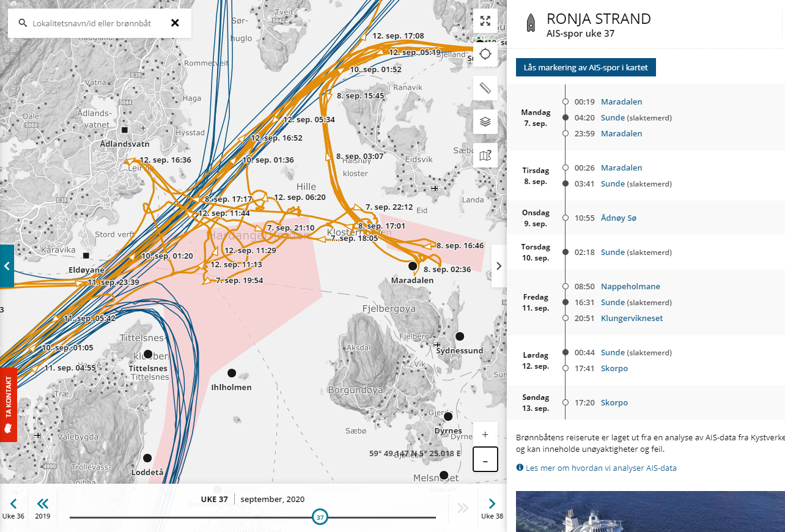
Task: Jump back to year 2019
Action: coord(43,508)
